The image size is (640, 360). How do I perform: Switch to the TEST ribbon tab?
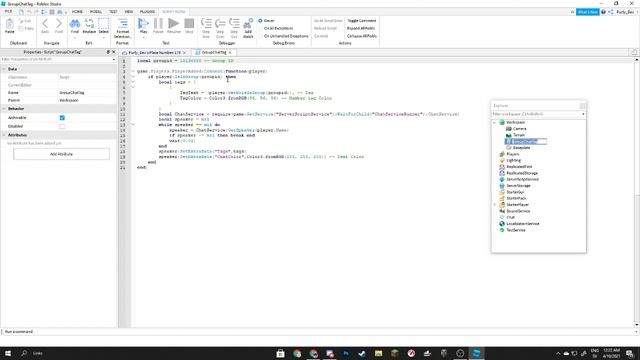pos(113,11)
